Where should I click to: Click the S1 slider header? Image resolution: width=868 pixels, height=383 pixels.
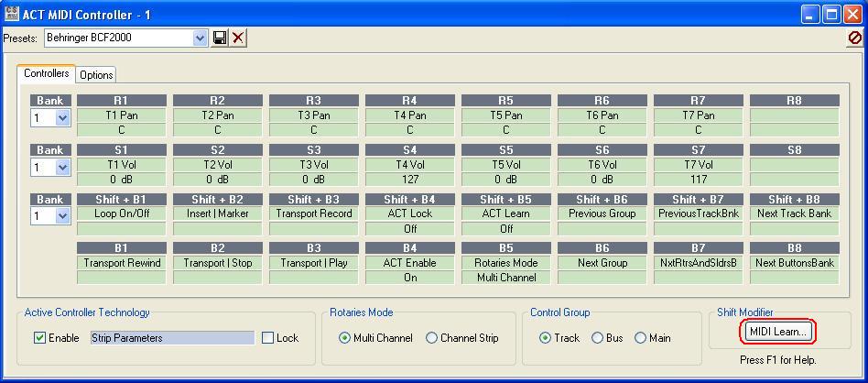[x=121, y=149]
